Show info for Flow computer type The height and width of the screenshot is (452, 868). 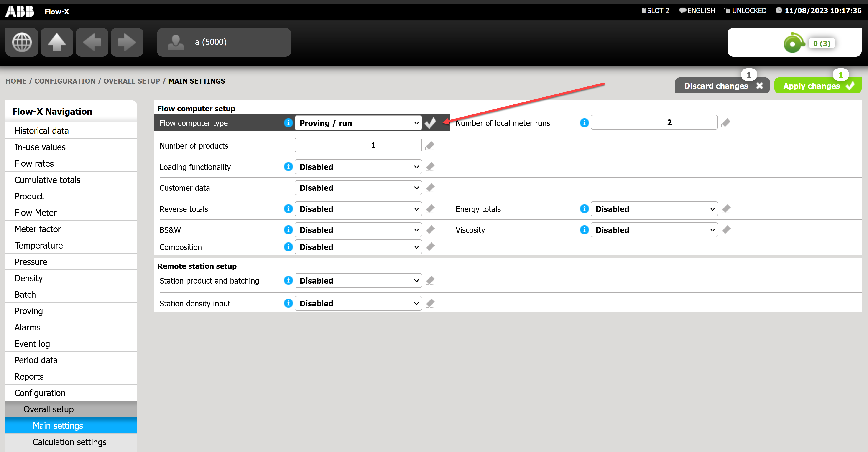click(x=288, y=123)
